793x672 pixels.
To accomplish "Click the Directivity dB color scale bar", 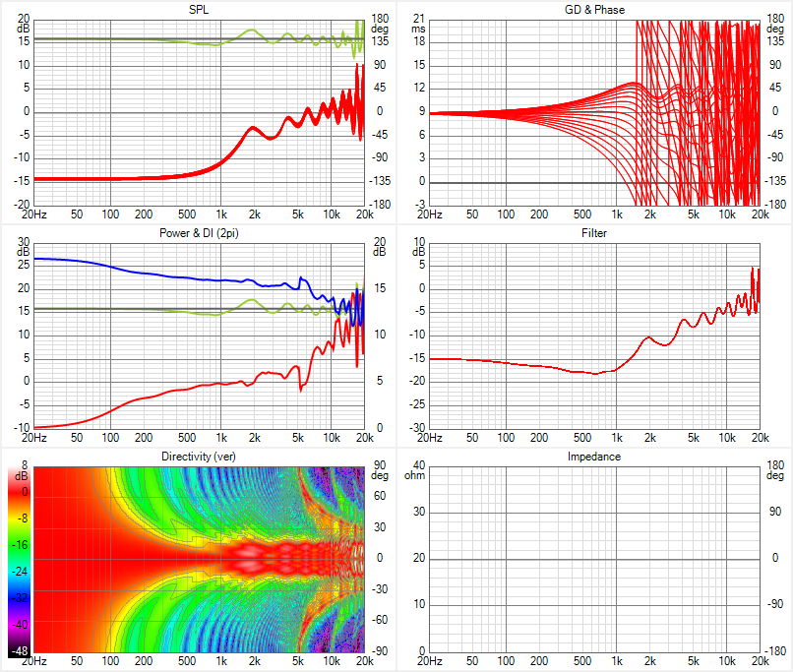I will 18,561.
